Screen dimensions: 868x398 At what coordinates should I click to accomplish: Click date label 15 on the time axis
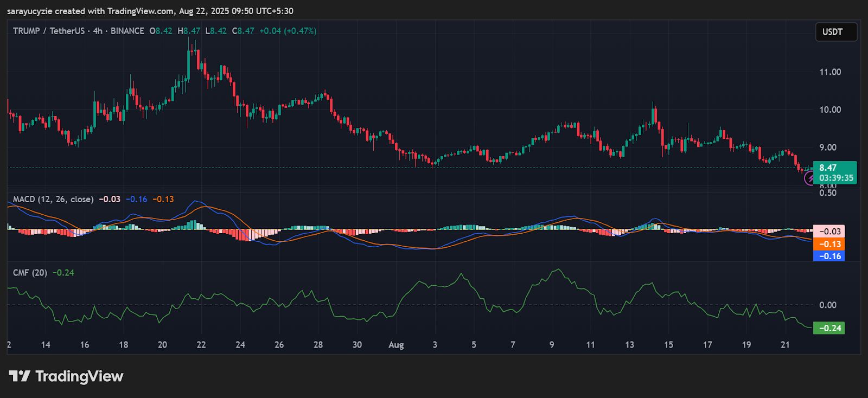point(669,345)
